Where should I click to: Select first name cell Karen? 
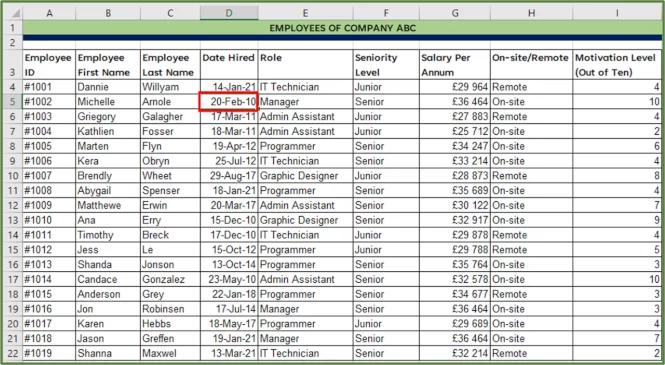point(108,323)
